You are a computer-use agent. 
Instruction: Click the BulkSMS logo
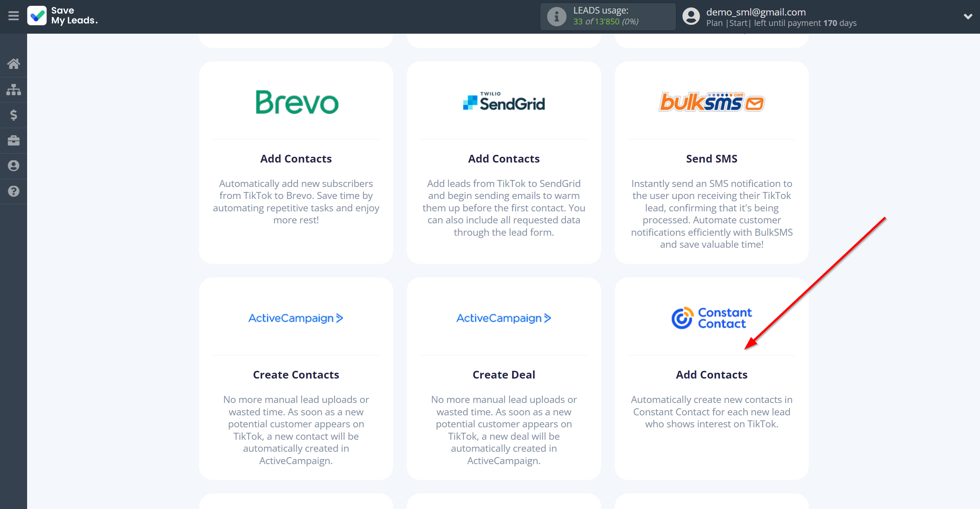[x=712, y=102]
